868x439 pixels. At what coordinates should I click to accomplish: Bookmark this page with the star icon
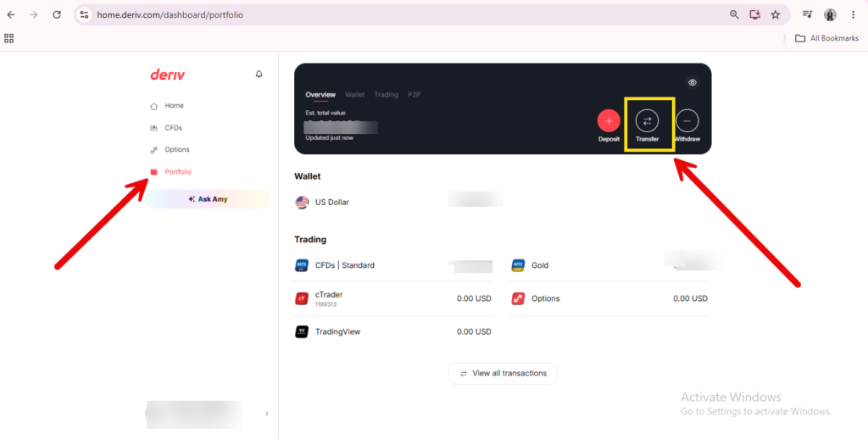click(776, 15)
